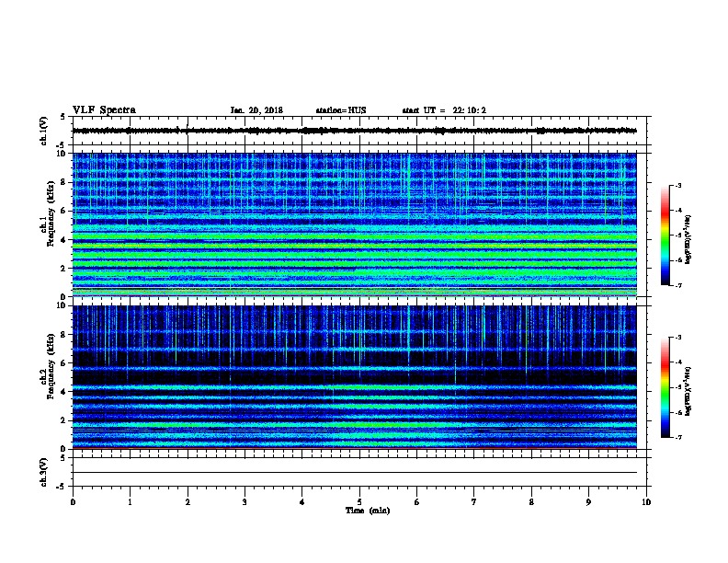
Task: Click time axis tick label "0"
Action: (73, 502)
